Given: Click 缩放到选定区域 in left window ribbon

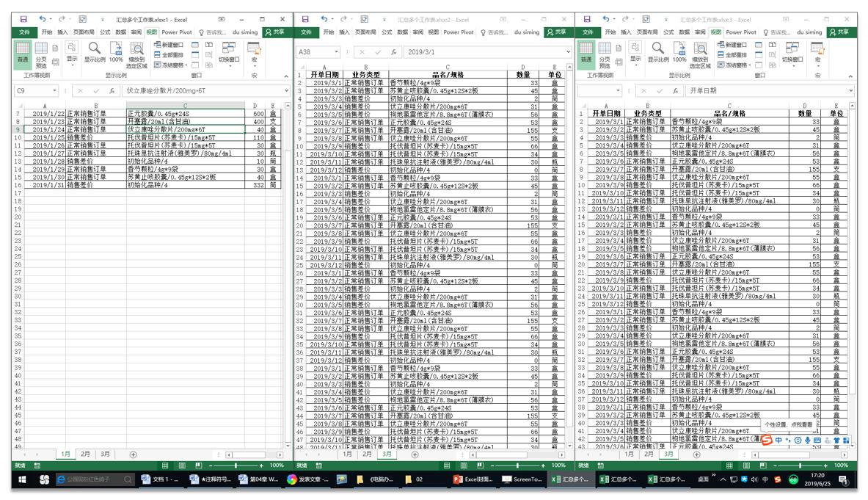Looking at the screenshot, I should tap(136, 54).
